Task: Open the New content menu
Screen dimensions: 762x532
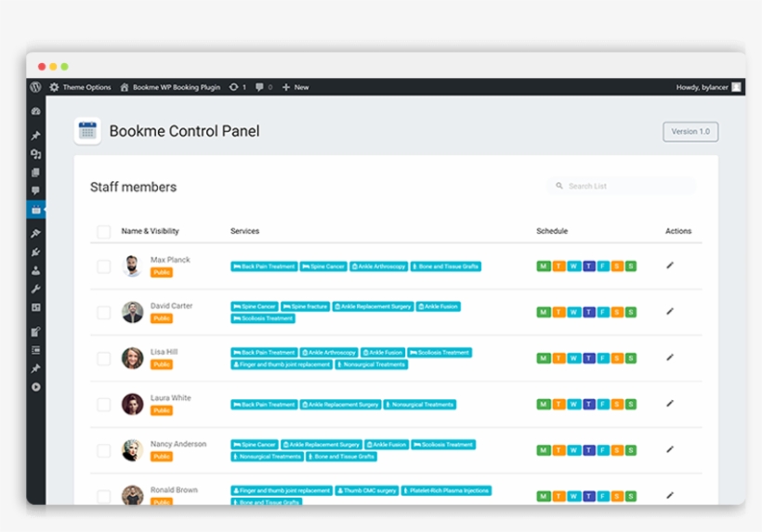Action: tap(296, 87)
